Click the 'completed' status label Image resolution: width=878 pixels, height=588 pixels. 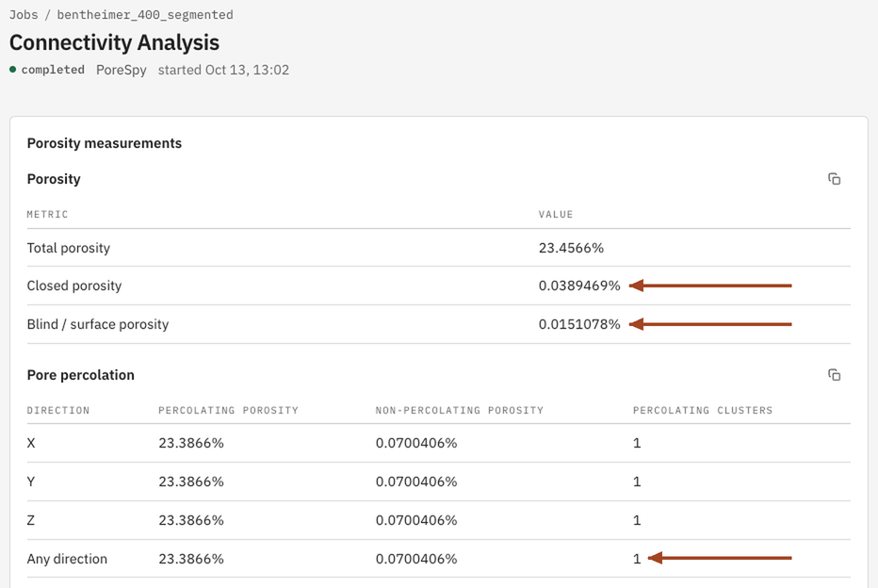tap(53, 70)
